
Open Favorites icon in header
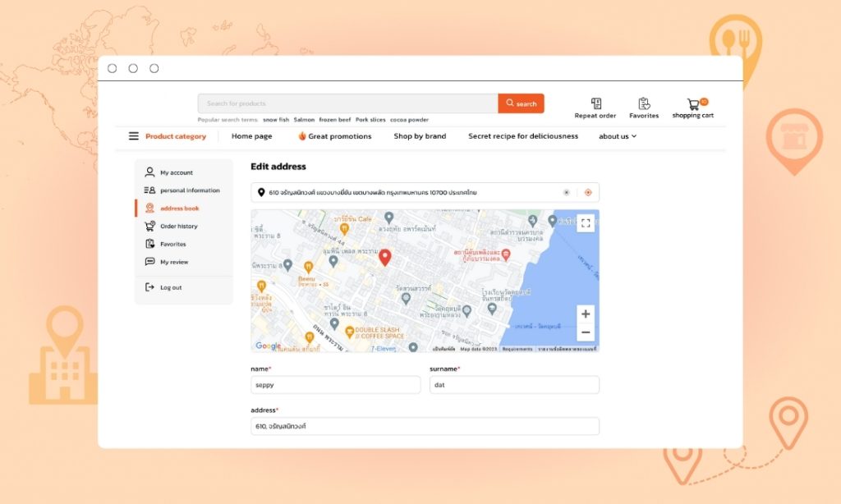click(644, 104)
